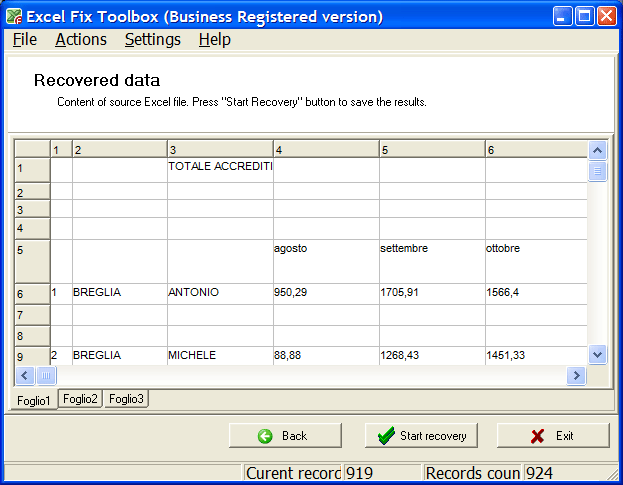Screen dimensions: 623x485
Task: Click the green checkmark recovery icon
Action: click(x=386, y=436)
